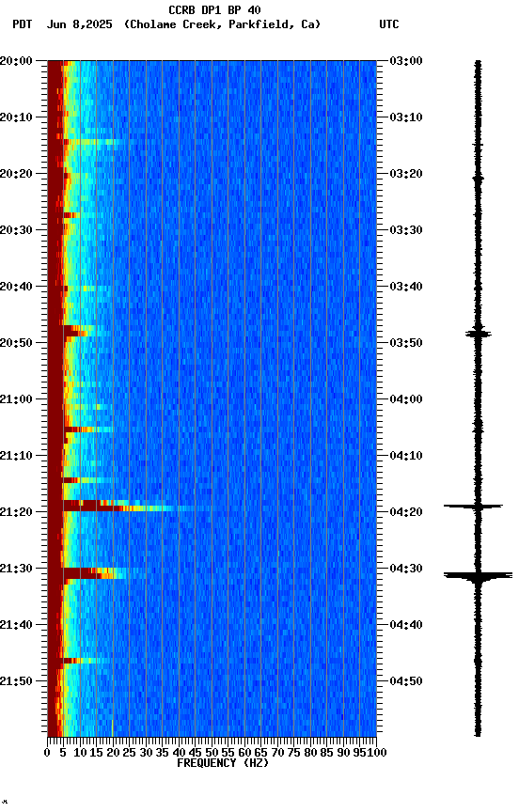Click the spectrogram event near 21:46

(x=86, y=661)
